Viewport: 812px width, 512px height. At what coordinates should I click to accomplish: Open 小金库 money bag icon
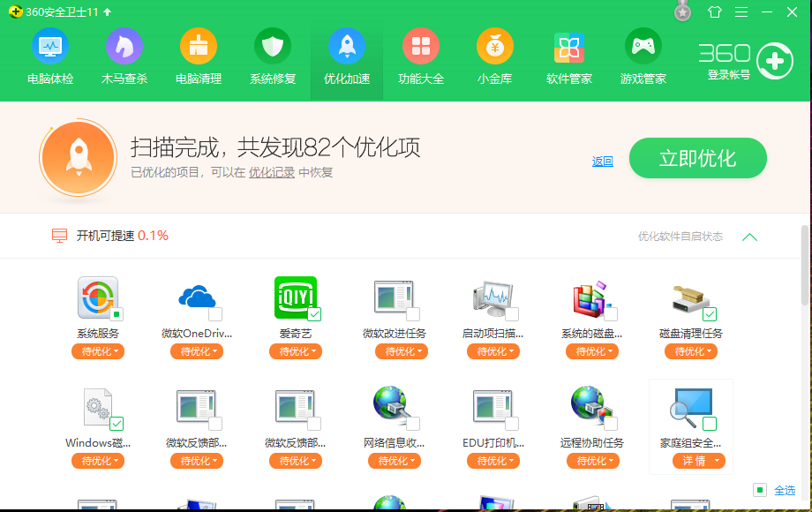pos(495,46)
